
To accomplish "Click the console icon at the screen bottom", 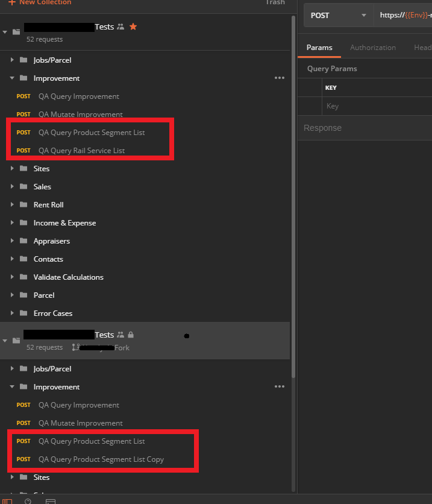I will tap(50, 501).
